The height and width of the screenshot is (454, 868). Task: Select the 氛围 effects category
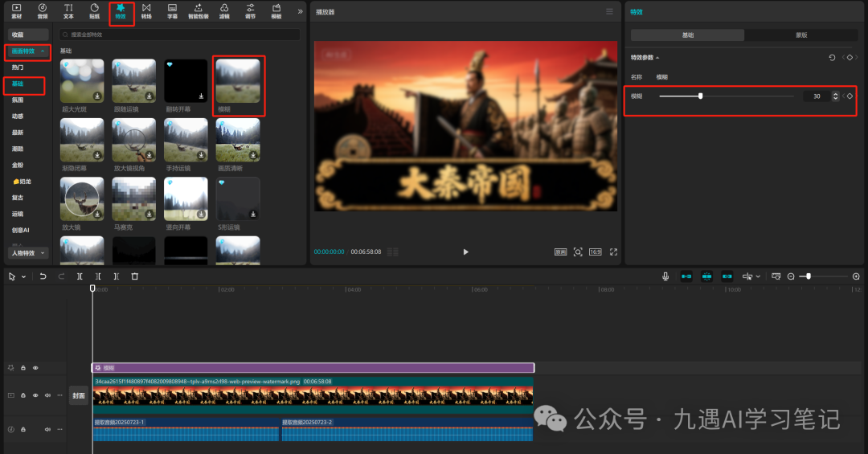(x=18, y=100)
